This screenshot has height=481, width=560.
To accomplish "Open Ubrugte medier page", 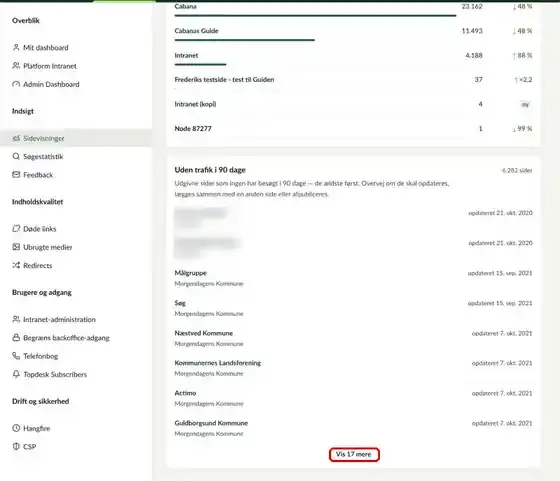I will [x=48, y=247].
